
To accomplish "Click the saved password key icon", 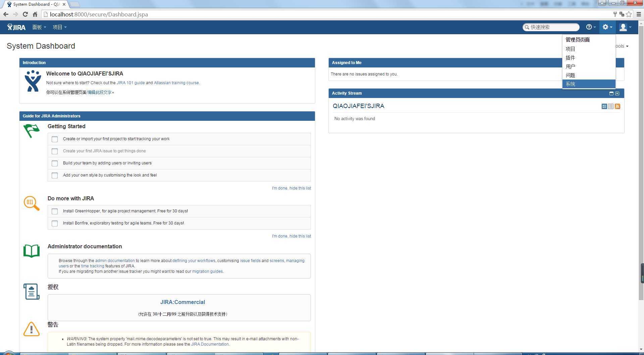I will click(x=615, y=14).
